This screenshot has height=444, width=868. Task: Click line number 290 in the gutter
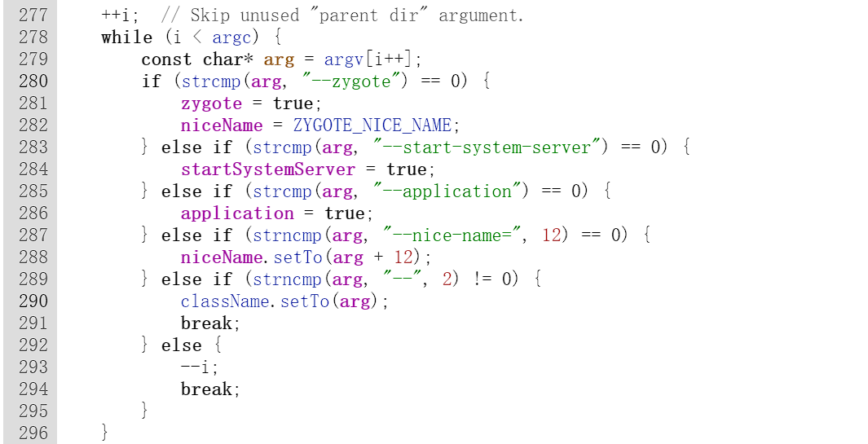(x=33, y=301)
